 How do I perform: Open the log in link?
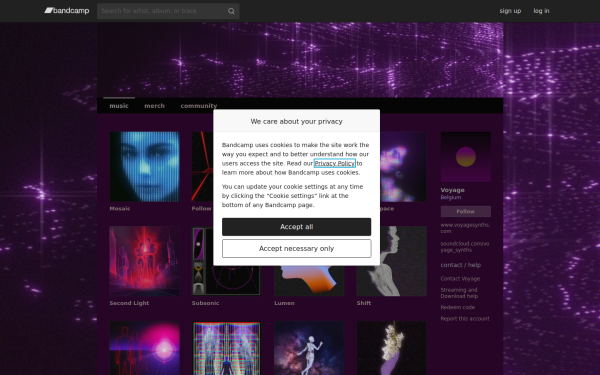541,11
